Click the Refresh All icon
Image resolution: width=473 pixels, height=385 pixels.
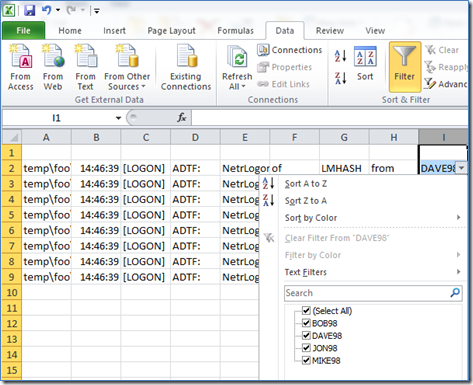coord(237,57)
